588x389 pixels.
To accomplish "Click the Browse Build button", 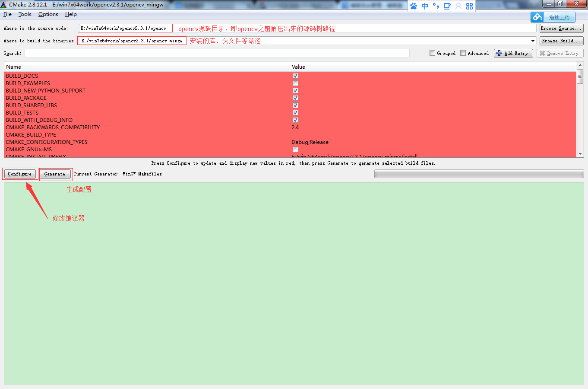I will (x=561, y=41).
